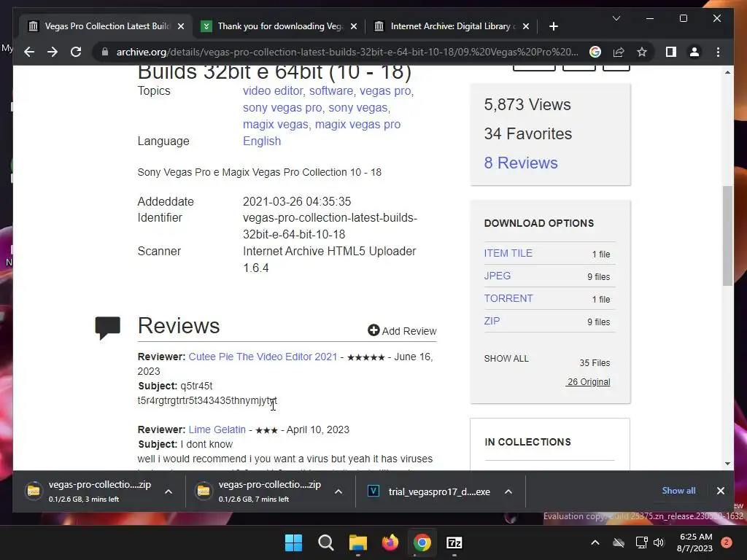The height and width of the screenshot is (560, 747).
Task: Click the English language link
Action: point(262,141)
